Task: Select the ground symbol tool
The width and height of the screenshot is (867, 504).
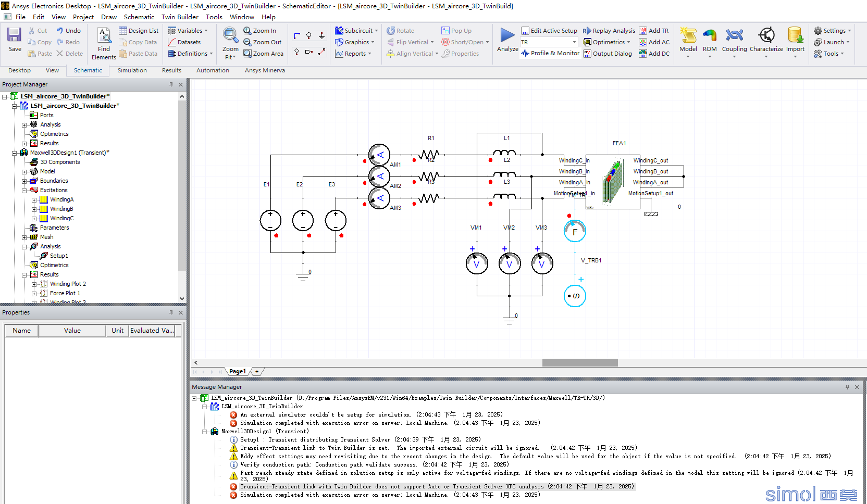Action: click(322, 35)
